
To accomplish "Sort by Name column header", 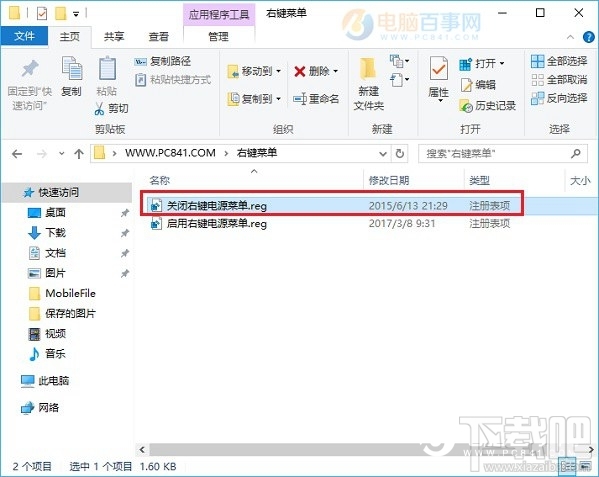I will [x=160, y=180].
